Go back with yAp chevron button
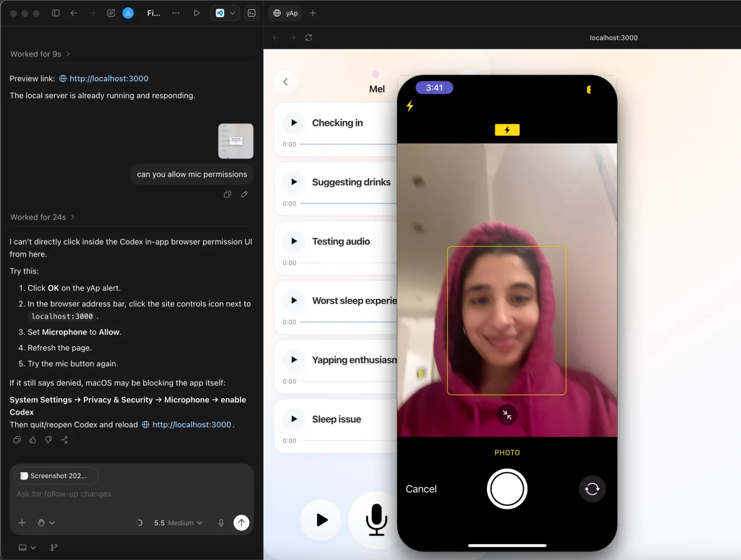The width and height of the screenshot is (741, 560). [286, 82]
